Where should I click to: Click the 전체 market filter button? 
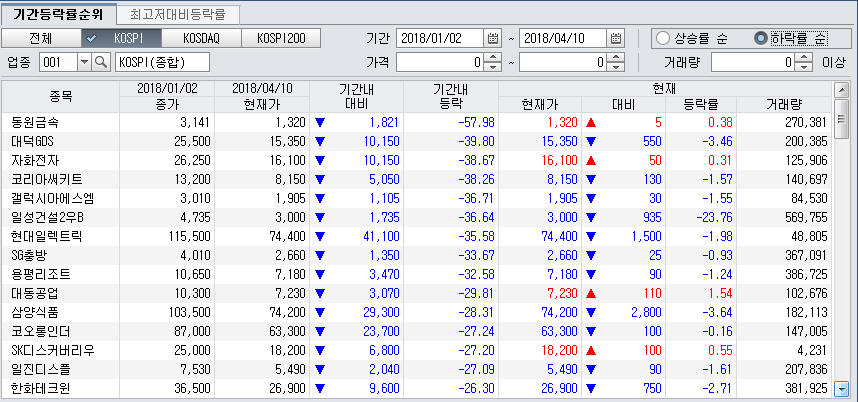click(x=40, y=38)
